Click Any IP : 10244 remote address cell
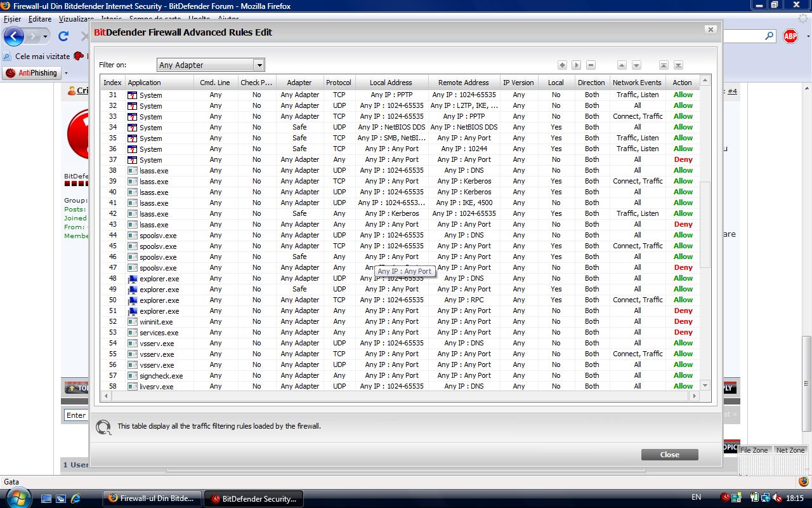This screenshot has height=508, width=812. [464, 149]
